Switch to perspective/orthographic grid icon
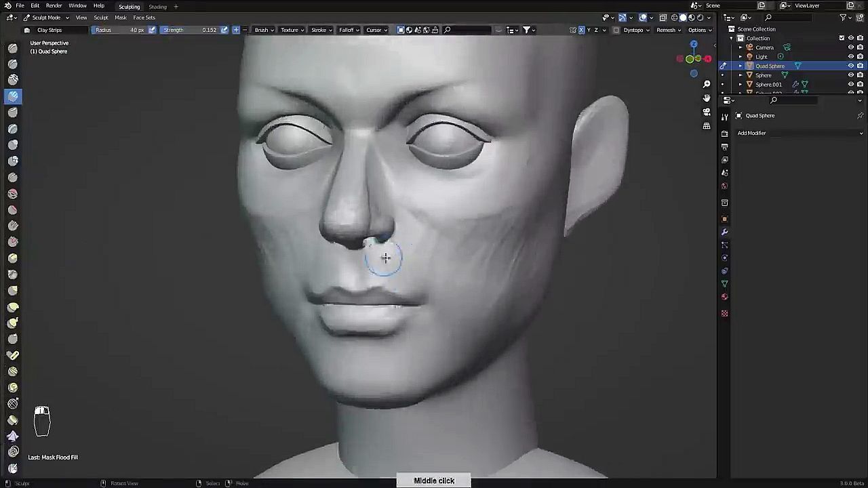This screenshot has height=488, width=868. 707,126
